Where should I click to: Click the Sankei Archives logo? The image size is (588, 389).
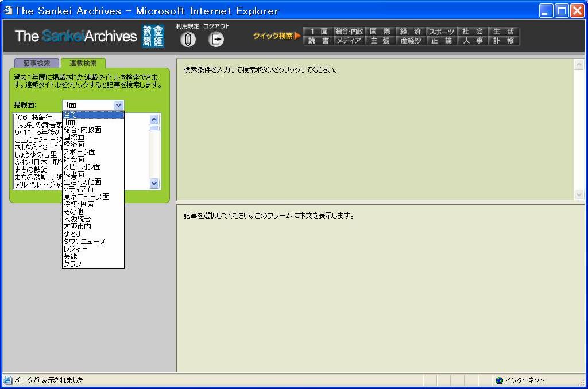click(76, 37)
